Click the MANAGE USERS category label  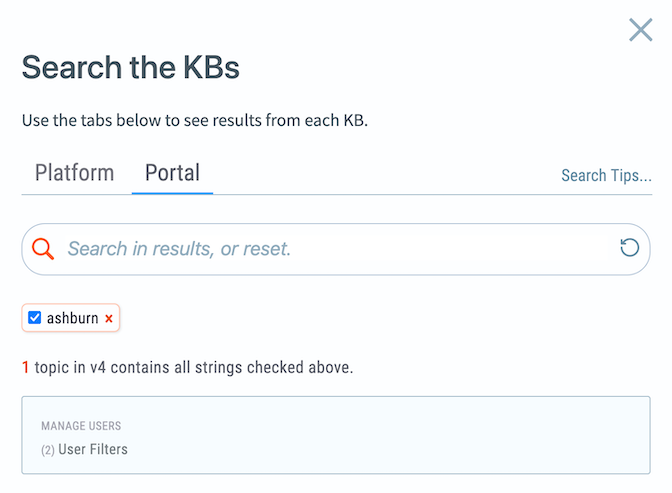coord(81,426)
